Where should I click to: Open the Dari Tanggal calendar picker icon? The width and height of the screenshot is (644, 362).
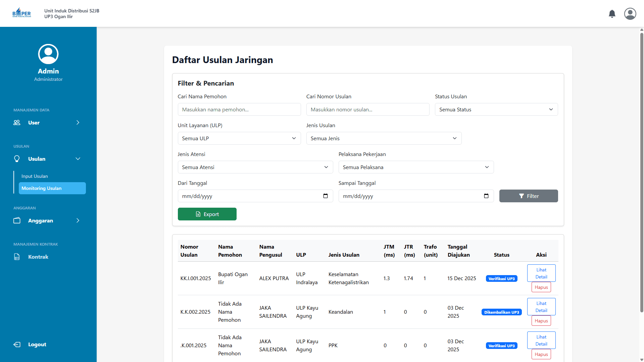point(326,196)
